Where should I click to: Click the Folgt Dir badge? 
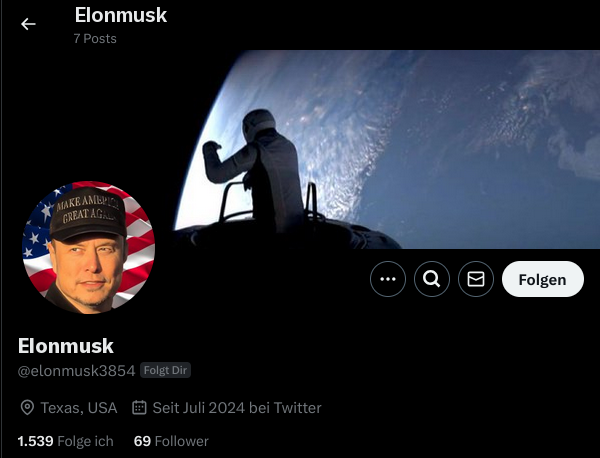[x=165, y=370]
